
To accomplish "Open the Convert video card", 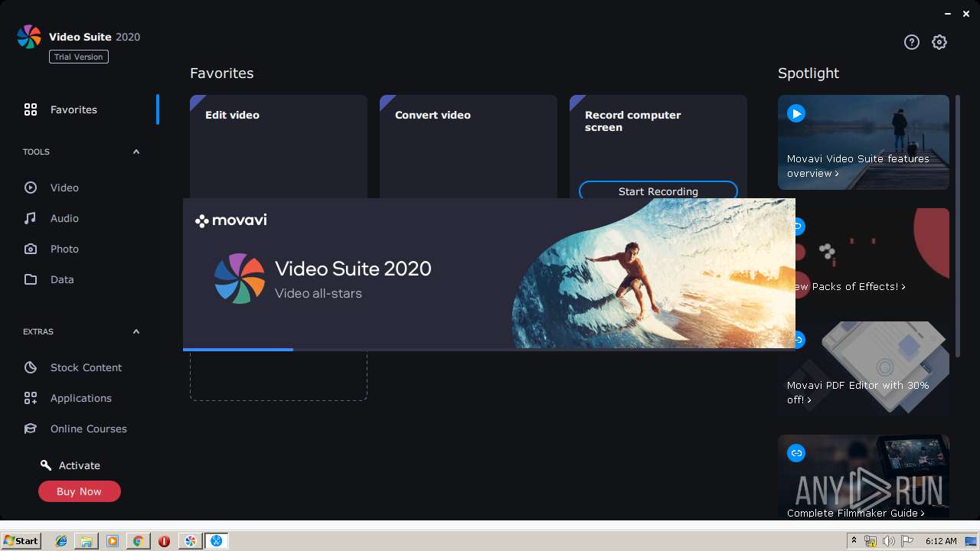I will (469, 146).
